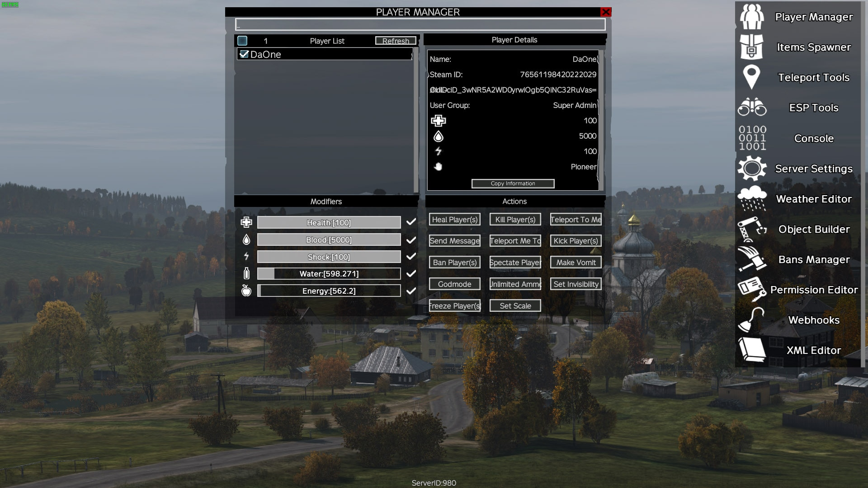Viewport: 868px width, 488px height.
Task: Close the Player Manager window
Action: point(606,12)
